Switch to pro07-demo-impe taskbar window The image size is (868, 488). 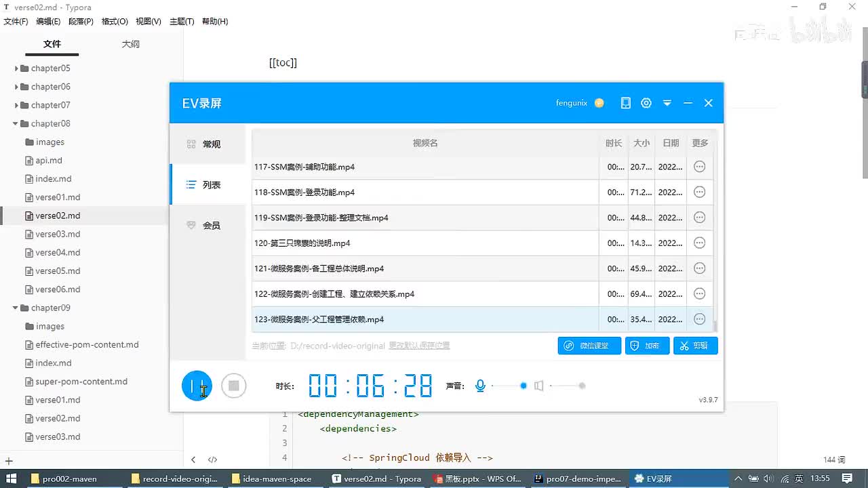[x=577, y=479]
